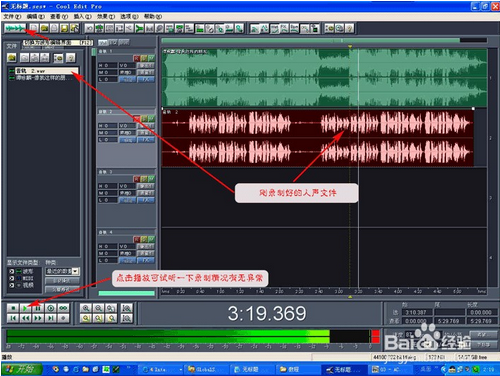Viewport: 500px width, 376px height.
Task: Toggle the green mute button on track 2
Action: tap(152, 119)
